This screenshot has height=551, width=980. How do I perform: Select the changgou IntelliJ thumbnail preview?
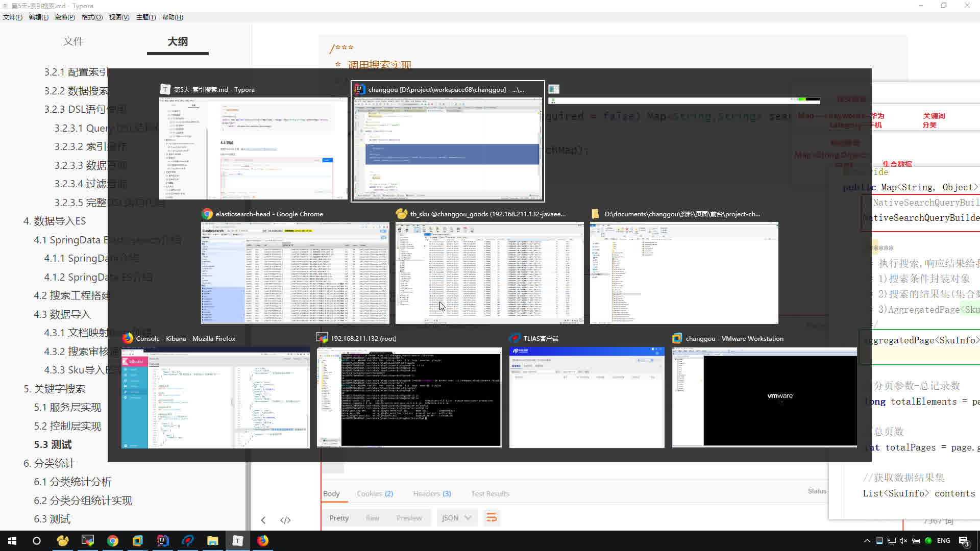[x=448, y=148]
